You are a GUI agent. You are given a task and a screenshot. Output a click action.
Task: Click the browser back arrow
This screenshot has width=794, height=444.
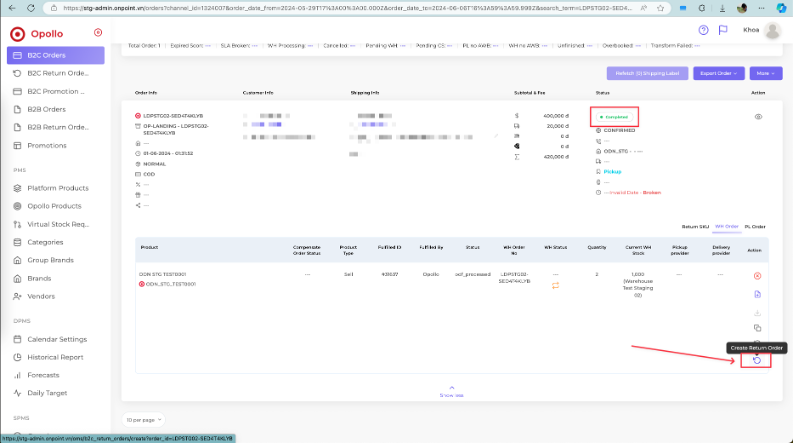coord(12,8)
